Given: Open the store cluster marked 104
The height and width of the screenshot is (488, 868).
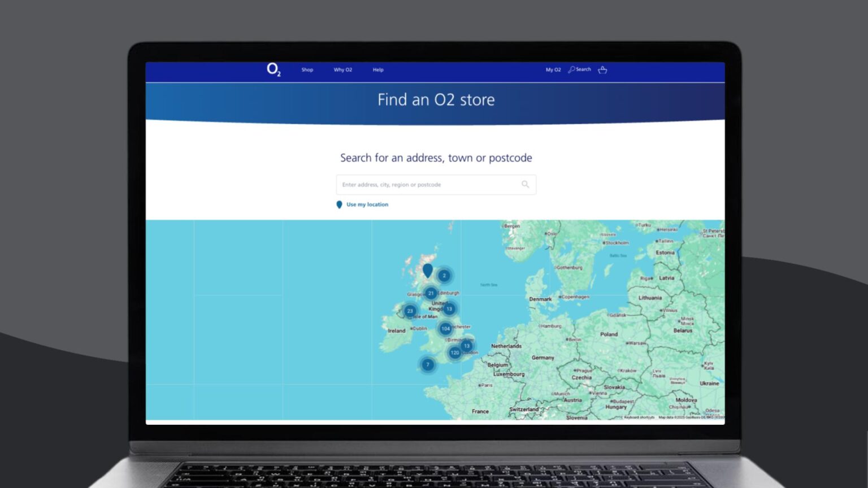Looking at the screenshot, I should pyautogui.click(x=445, y=328).
